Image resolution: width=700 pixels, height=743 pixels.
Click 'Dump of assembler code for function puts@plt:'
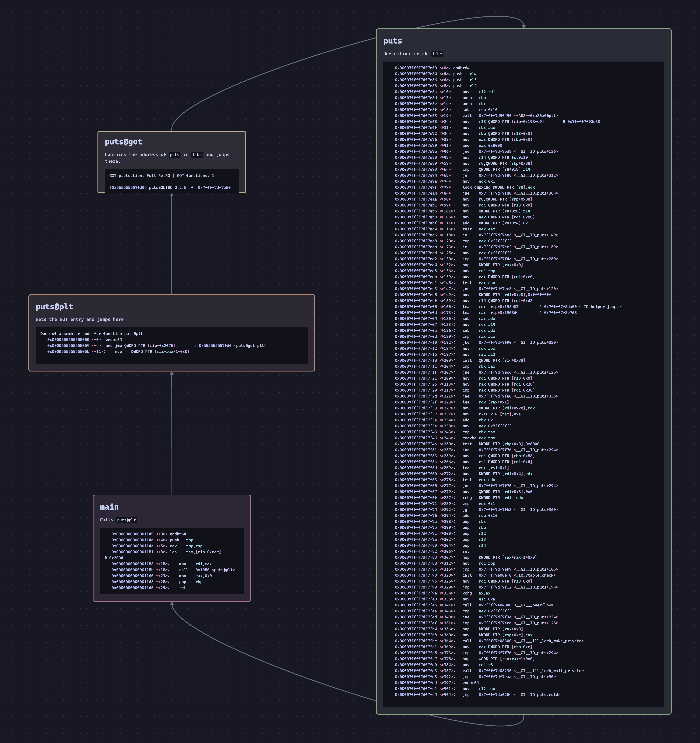pyautogui.click(x=93, y=334)
